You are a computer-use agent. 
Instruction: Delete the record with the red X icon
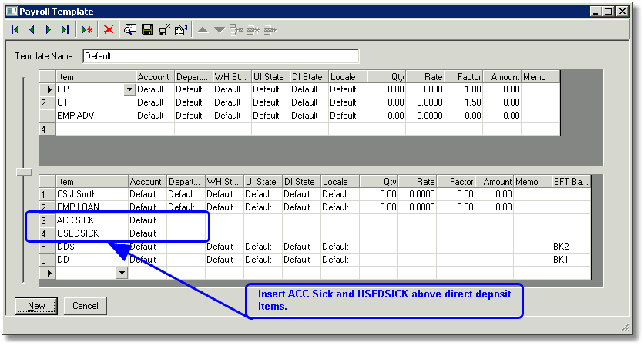(109, 29)
